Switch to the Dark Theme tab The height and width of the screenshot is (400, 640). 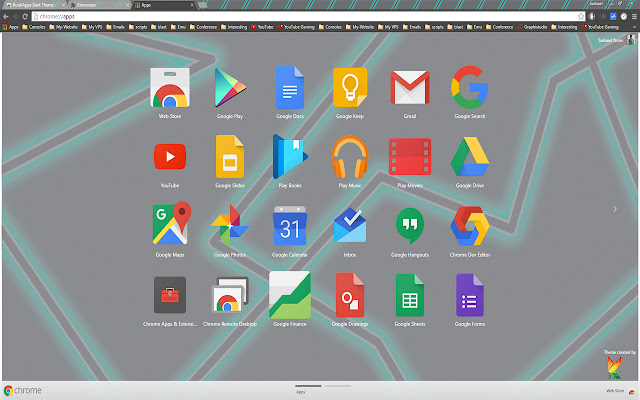click(34, 5)
